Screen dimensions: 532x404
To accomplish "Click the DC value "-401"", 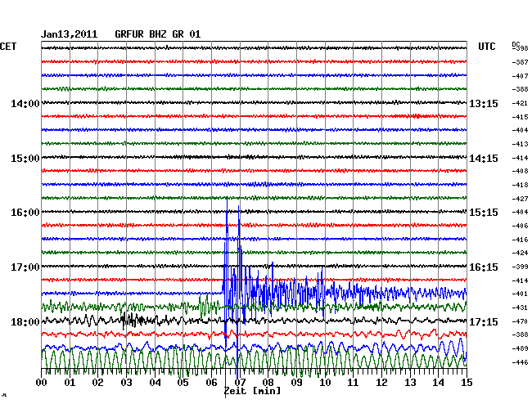I will pos(520,294).
